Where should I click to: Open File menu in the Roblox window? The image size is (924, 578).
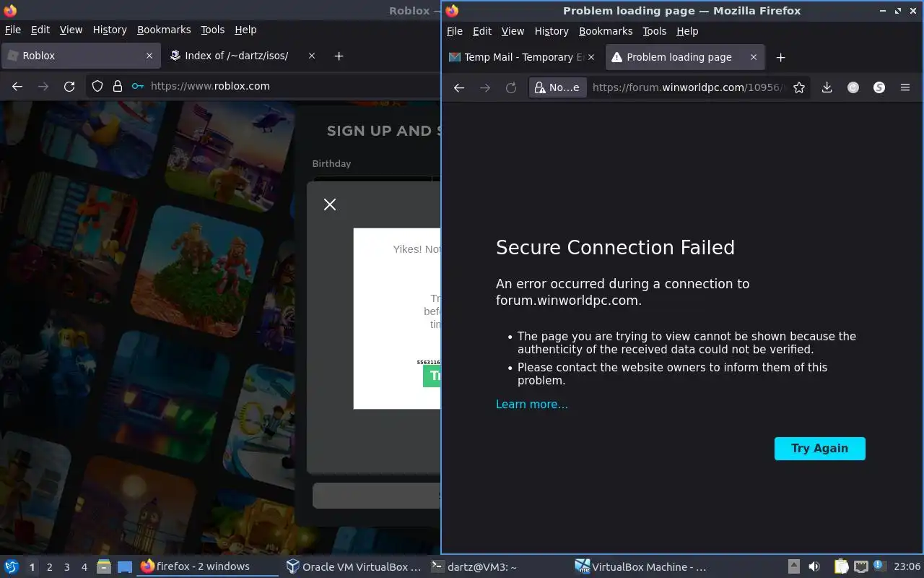13,30
